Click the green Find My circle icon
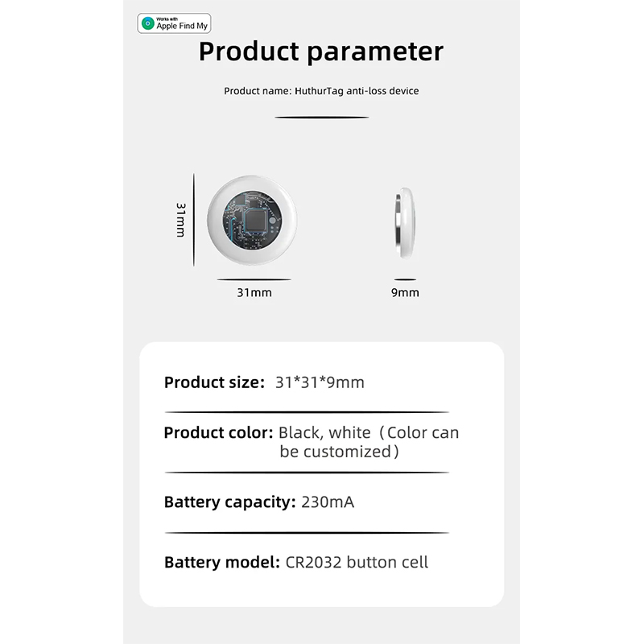The height and width of the screenshot is (644, 644). point(147,23)
